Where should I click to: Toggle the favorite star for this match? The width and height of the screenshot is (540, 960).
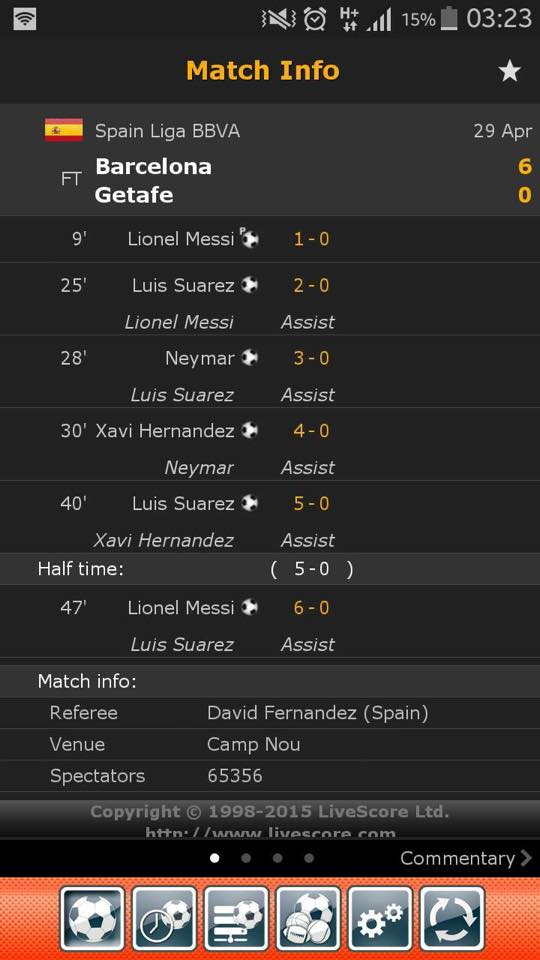509,71
